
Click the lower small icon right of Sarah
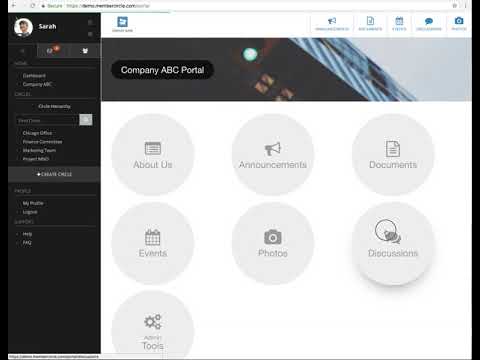pyautogui.click(x=90, y=34)
